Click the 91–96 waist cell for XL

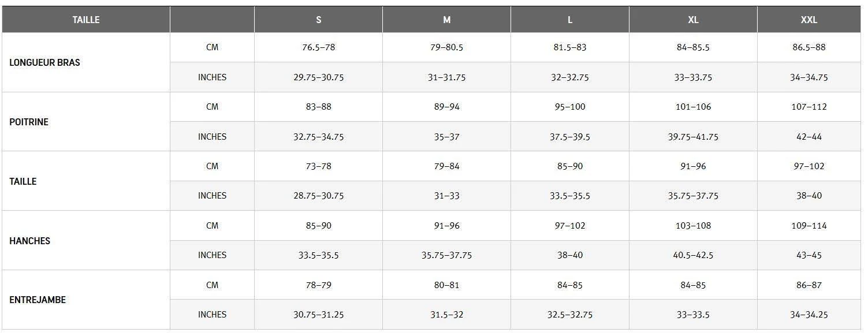(x=693, y=166)
